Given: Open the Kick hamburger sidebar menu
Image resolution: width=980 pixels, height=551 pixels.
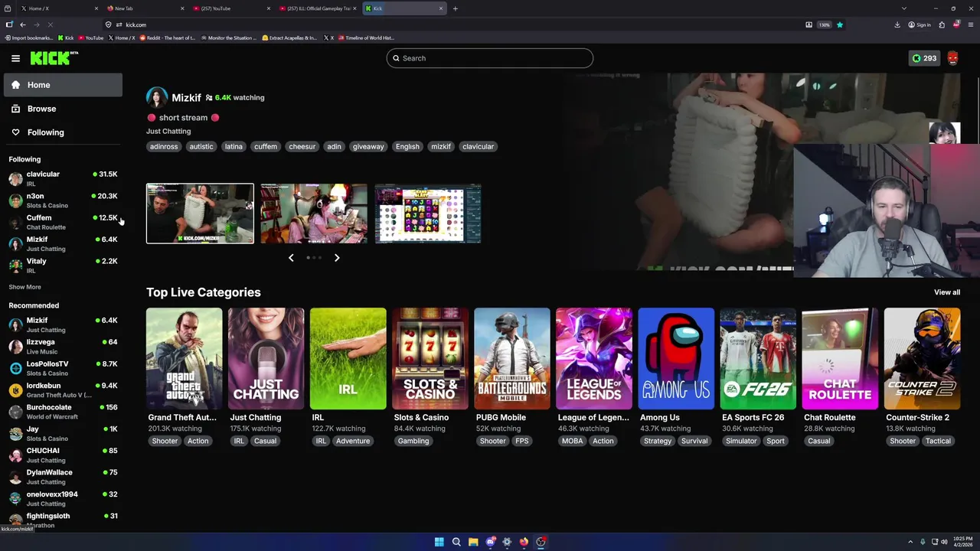Looking at the screenshot, I should point(15,58).
